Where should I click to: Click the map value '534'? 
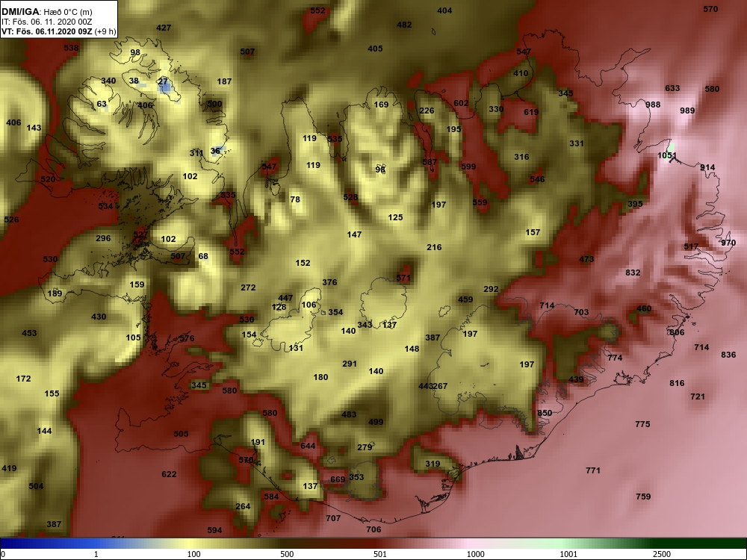[x=105, y=206]
